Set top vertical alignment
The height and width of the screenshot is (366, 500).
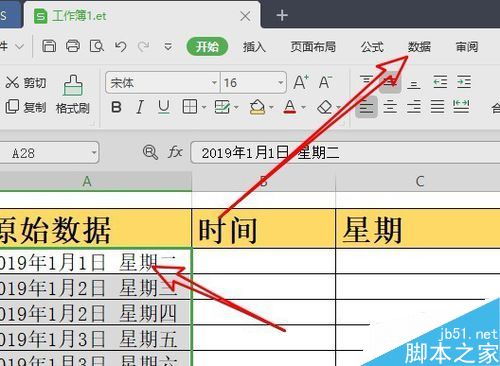coord(366,82)
